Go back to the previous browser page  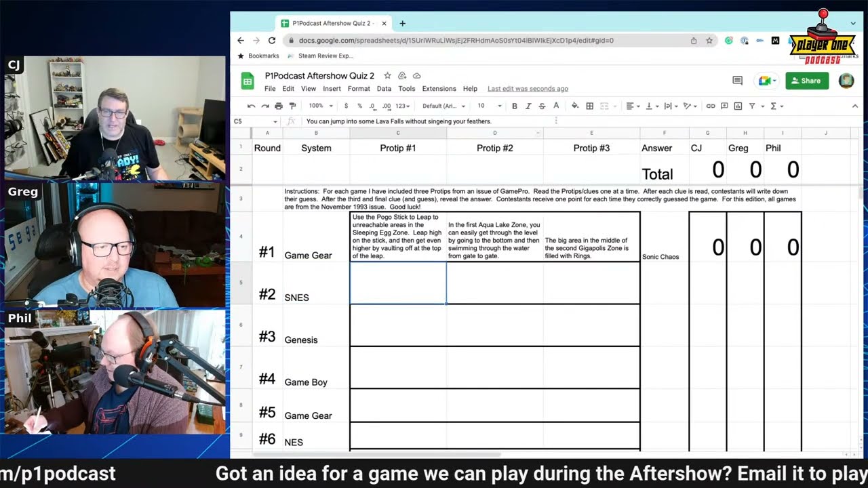(x=241, y=41)
